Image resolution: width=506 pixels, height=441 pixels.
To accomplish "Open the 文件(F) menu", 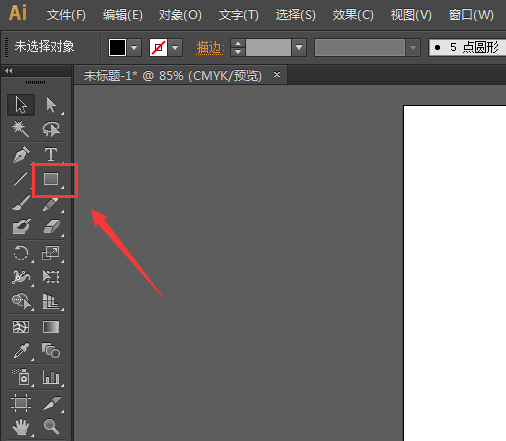I will (66, 15).
